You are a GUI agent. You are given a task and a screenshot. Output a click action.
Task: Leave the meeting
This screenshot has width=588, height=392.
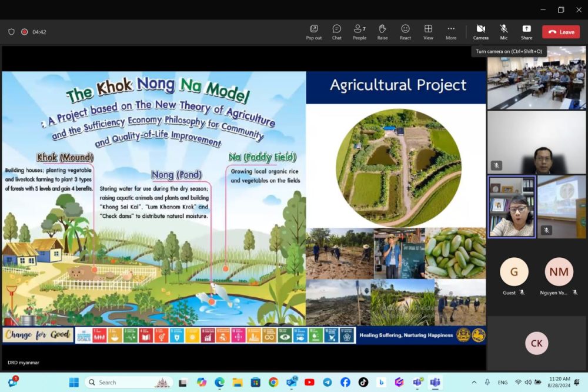pyautogui.click(x=560, y=32)
